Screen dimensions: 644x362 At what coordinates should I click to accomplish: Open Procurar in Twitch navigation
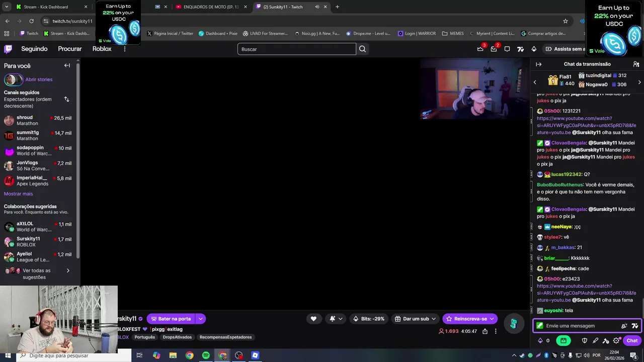point(70,49)
